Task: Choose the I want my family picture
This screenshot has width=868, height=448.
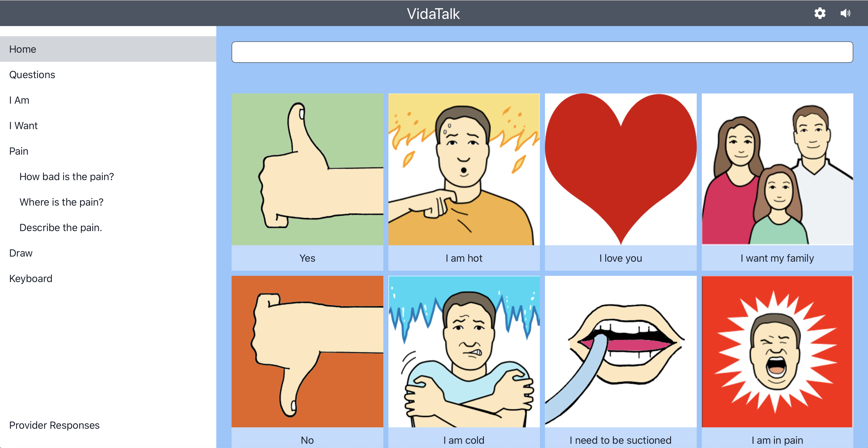Action: [777, 169]
